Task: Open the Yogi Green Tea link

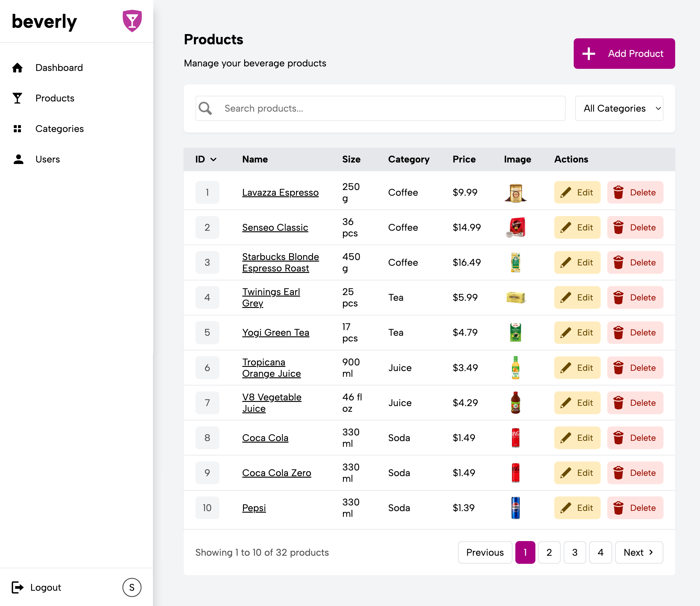Action: pos(276,332)
